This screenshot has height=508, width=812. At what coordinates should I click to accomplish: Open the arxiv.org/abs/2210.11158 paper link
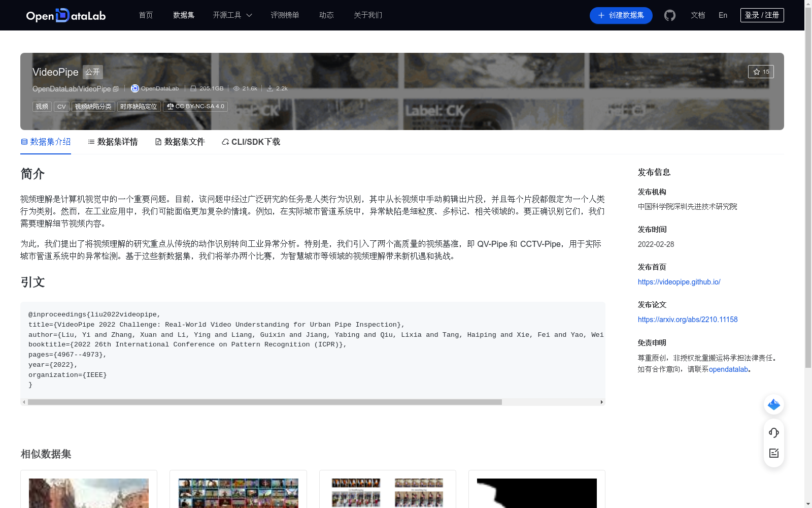pos(688,320)
